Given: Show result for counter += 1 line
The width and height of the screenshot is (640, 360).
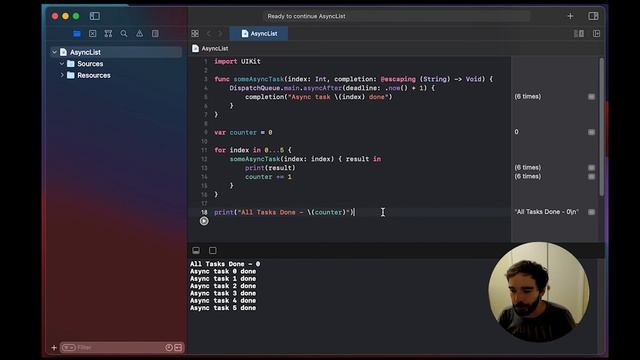Looking at the screenshot, I should 591,177.
